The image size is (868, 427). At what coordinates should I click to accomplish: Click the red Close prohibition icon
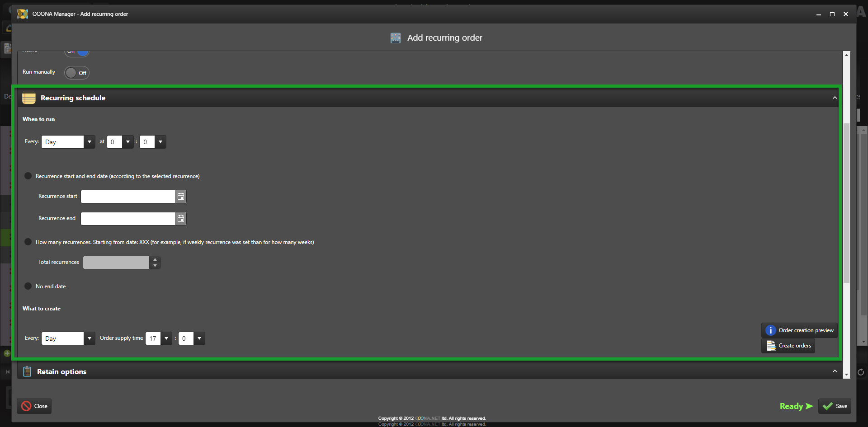pyautogui.click(x=26, y=406)
